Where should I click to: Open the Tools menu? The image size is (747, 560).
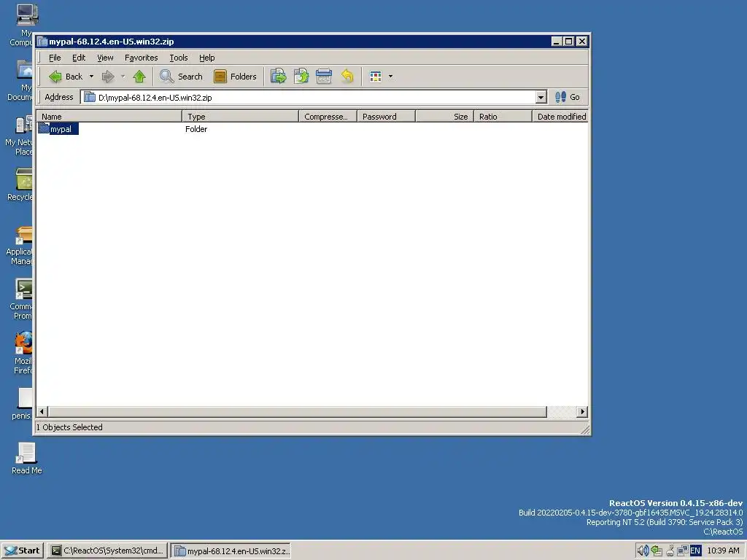click(x=179, y=58)
